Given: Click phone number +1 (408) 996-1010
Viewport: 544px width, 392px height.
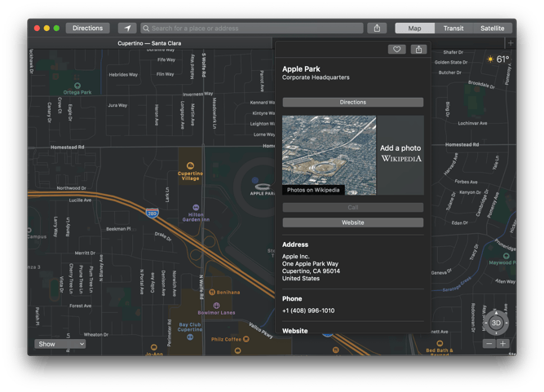Looking at the screenshot, I should pos(308,311).
